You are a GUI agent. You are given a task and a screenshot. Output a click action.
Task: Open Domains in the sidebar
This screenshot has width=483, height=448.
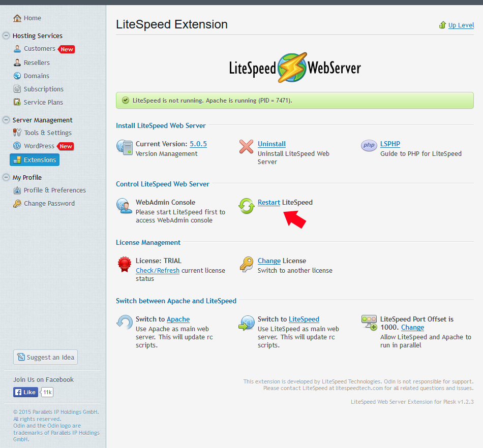(x=36, y=76)
